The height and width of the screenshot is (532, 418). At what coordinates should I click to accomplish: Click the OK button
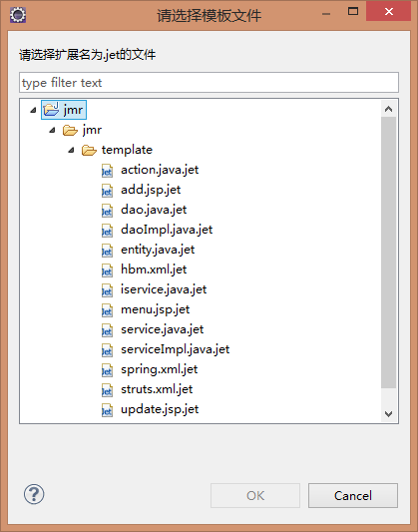click(255, 495)
